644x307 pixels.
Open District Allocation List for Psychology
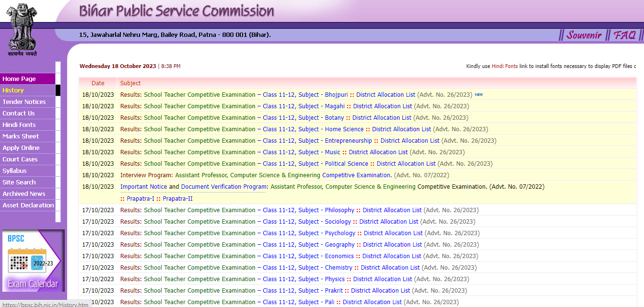click(x=393, y=233)
